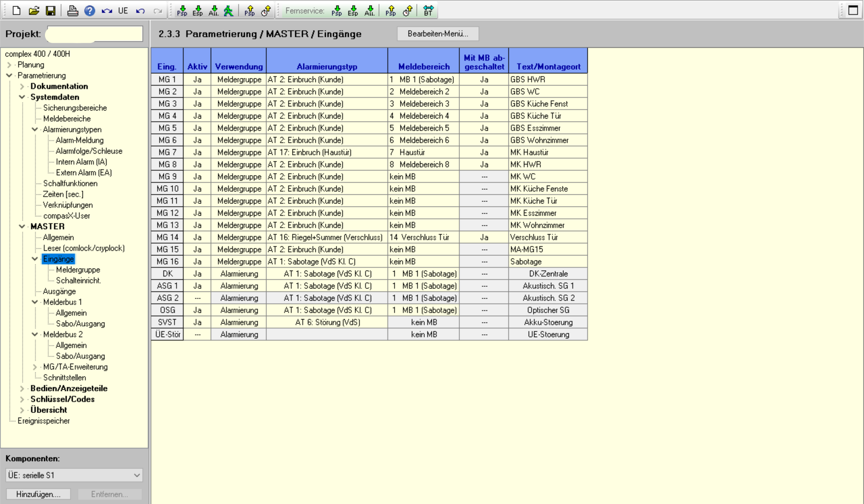Expand the MG/TA-Erweiterung tree node
Screen dimensions: 864x504
35,367
